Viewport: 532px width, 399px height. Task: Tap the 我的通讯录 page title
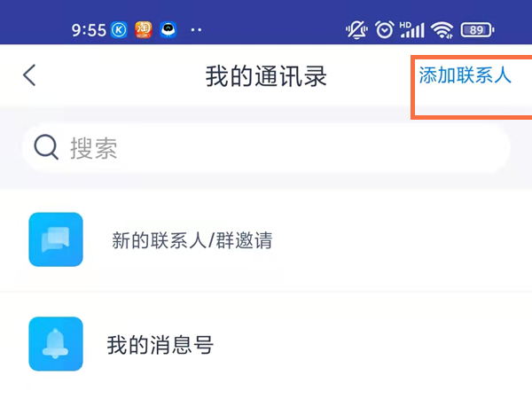[x=266, y=76]
